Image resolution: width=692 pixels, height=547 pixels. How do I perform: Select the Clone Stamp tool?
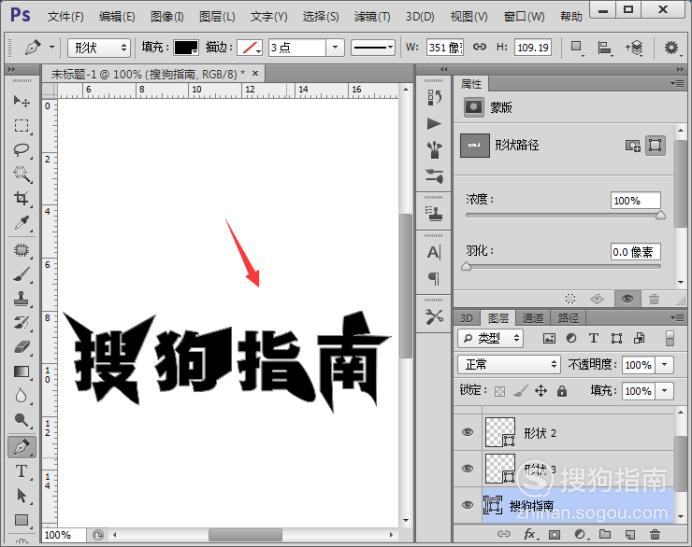[21, 298]
